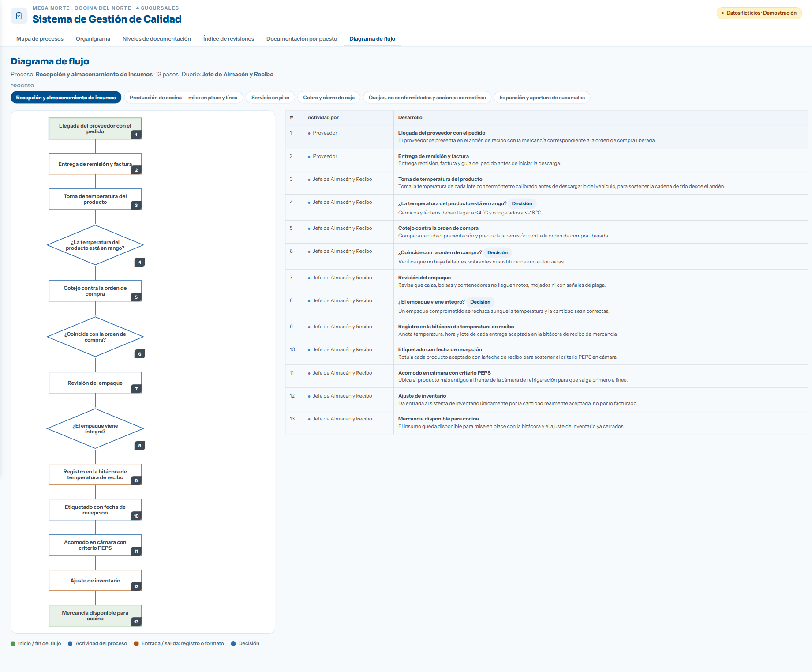Click the Decisión tag in row 6
Viewport: 812px width, 672px height.
498,252
